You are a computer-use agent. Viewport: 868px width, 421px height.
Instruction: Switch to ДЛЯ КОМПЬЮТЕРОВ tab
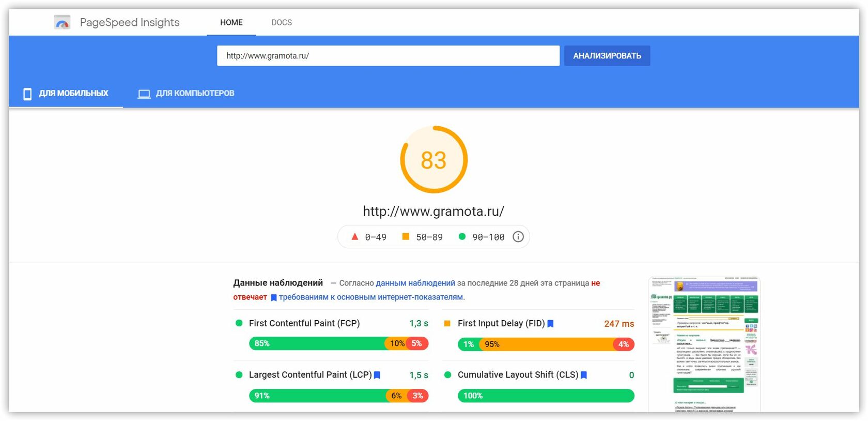click(186, 93)
